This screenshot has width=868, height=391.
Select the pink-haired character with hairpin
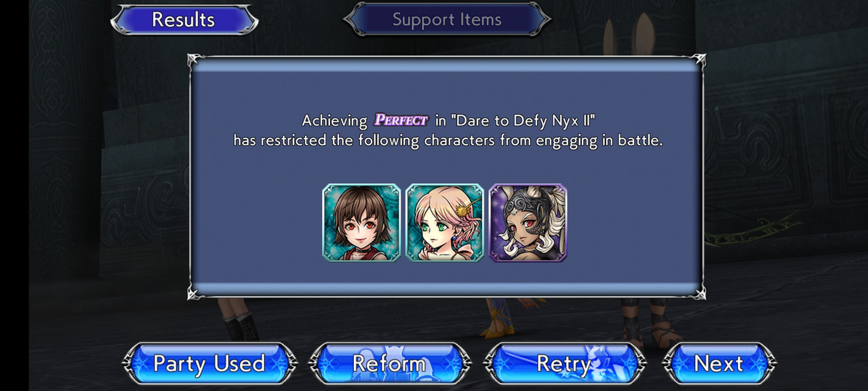point(445,223)
